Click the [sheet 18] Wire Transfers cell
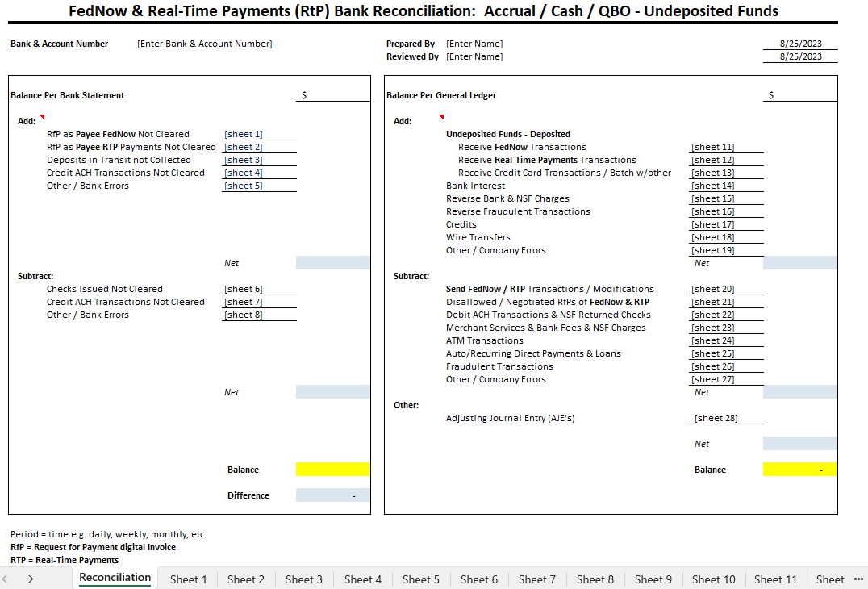868x589 pixels. coord(726,237)
